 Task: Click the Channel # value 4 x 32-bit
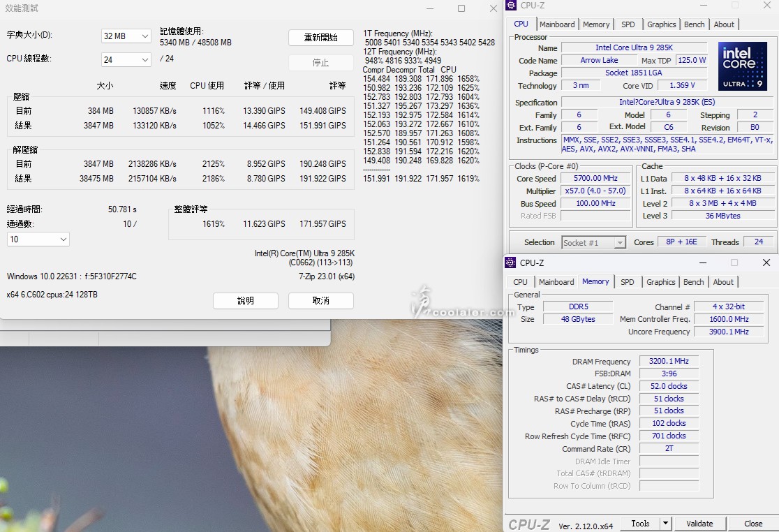coord(729,306)
